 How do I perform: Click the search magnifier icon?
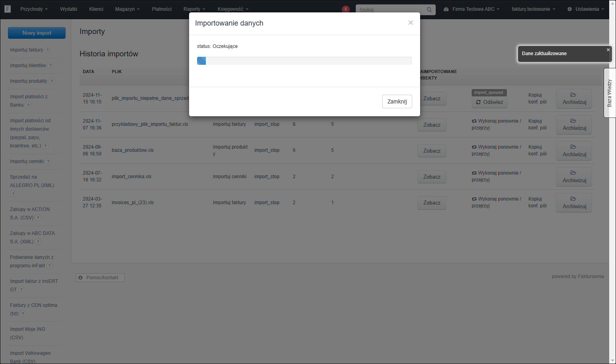(x=429, y=10)
